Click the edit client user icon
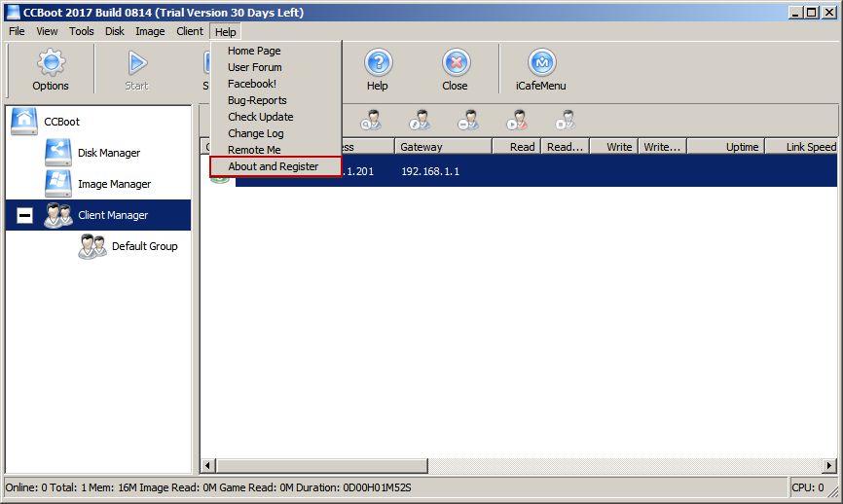This screenshot has width=843, height=504. (x=420, y=120)
